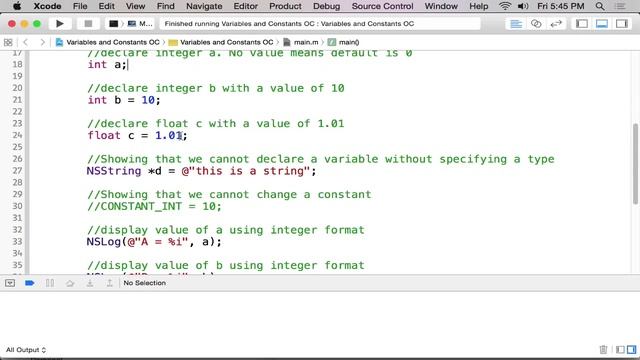Open the Version editor
640x360 pixels.
(x=556, y=24)
